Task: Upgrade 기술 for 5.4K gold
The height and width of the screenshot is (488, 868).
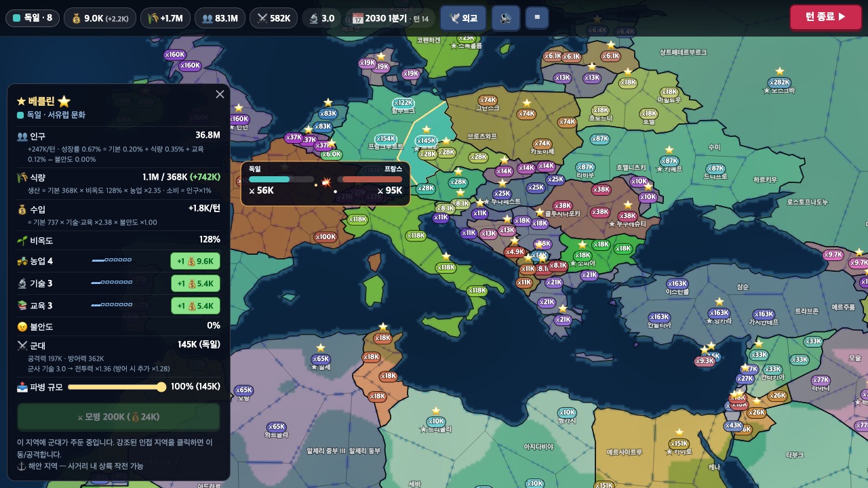Action: pos(195,283)
